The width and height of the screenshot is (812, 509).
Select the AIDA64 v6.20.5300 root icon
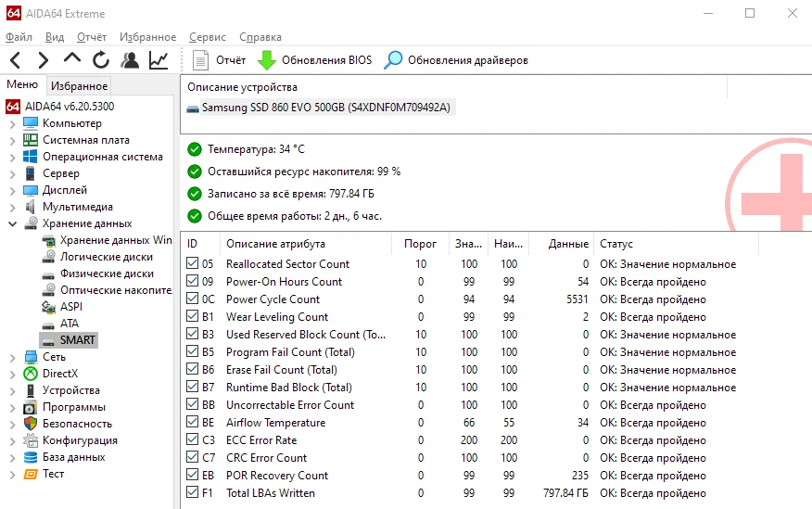click(x=13, y=107)
